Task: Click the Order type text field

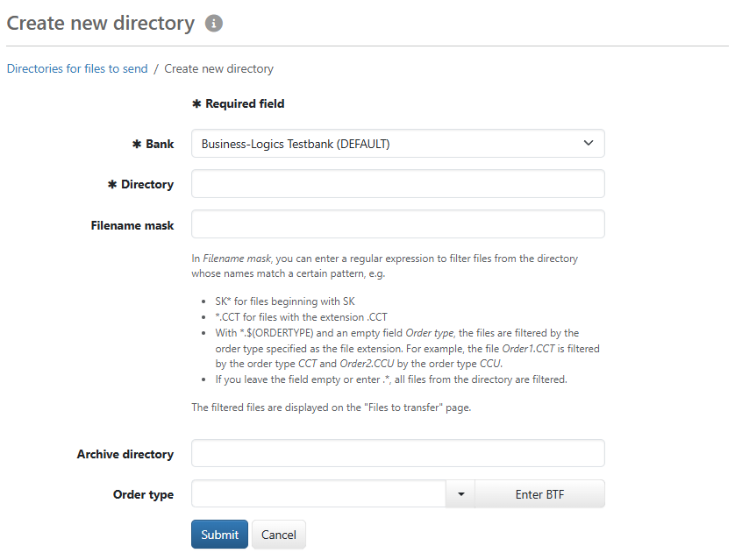Action: coord(318,494)
